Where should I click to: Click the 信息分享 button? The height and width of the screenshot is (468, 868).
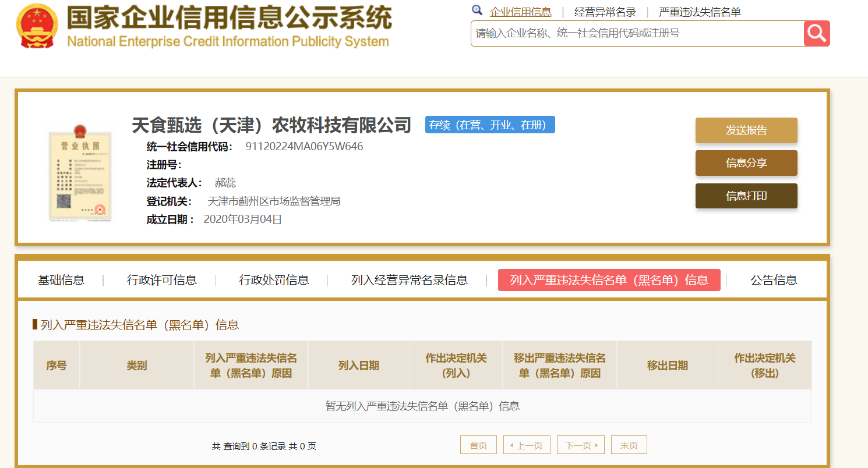coord(746,163)
